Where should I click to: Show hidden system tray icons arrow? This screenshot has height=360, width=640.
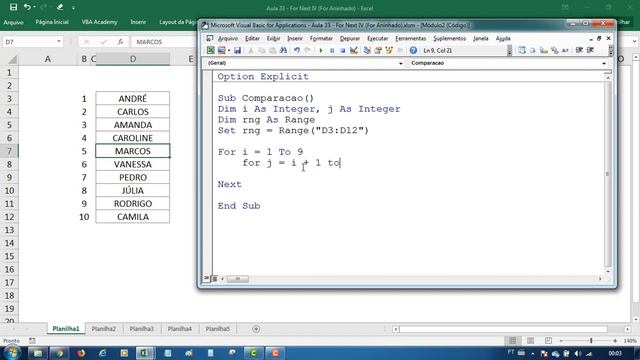pyautogui.click(x=533, y=353)
